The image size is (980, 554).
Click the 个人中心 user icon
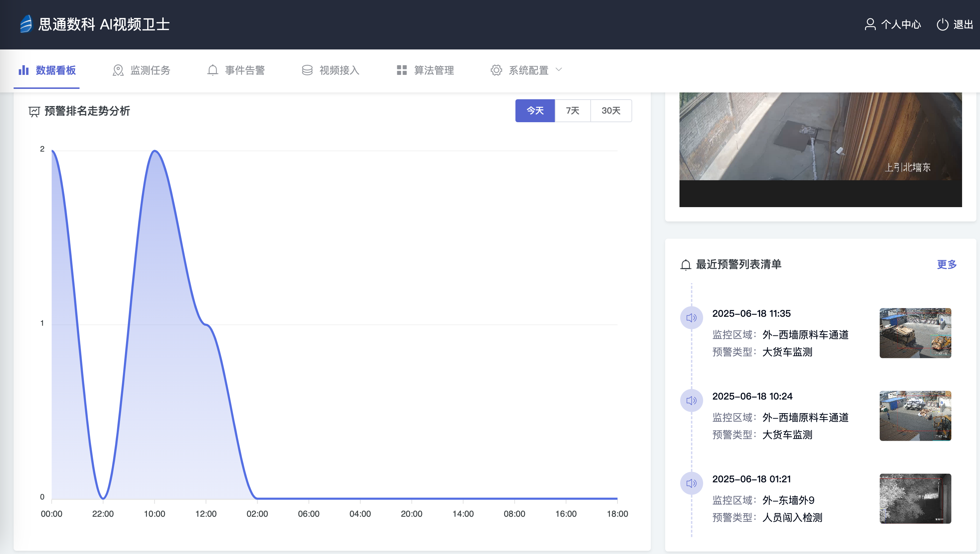[870, 24]
